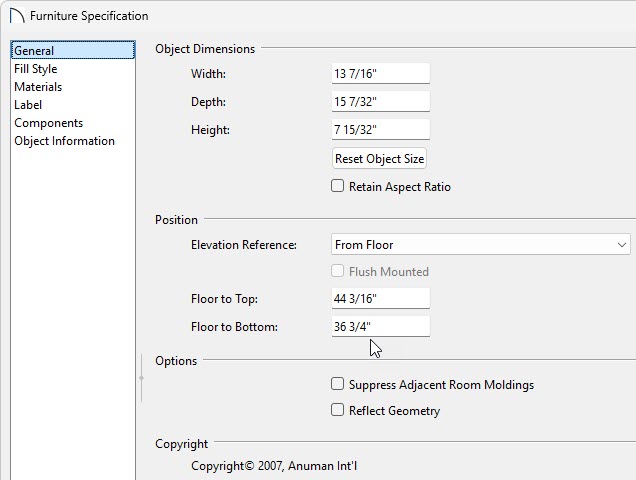The width and height of the screenshot is (636, 480).
Task: Enable Retain Aspect Ratio checkbox
Action: [337, 186]
